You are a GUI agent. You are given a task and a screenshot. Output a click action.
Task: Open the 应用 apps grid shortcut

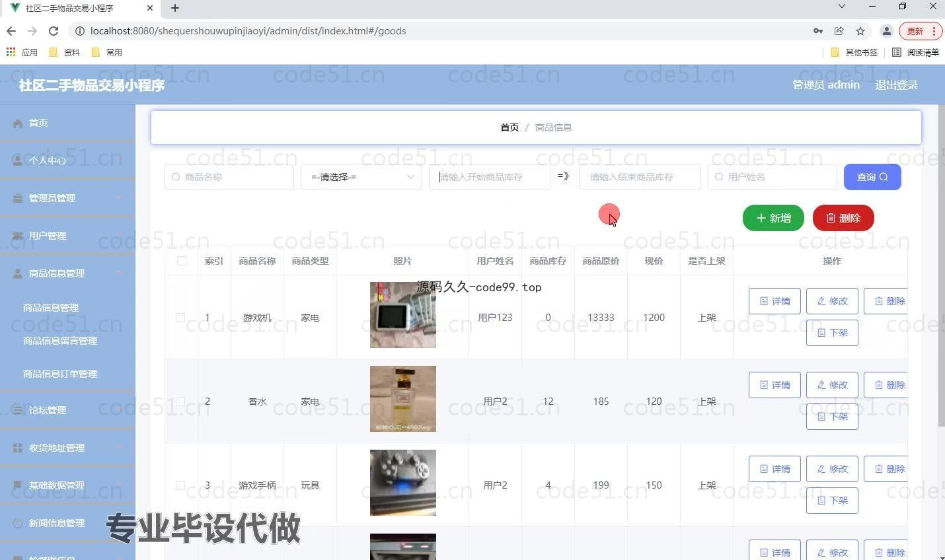click(22, 52)
